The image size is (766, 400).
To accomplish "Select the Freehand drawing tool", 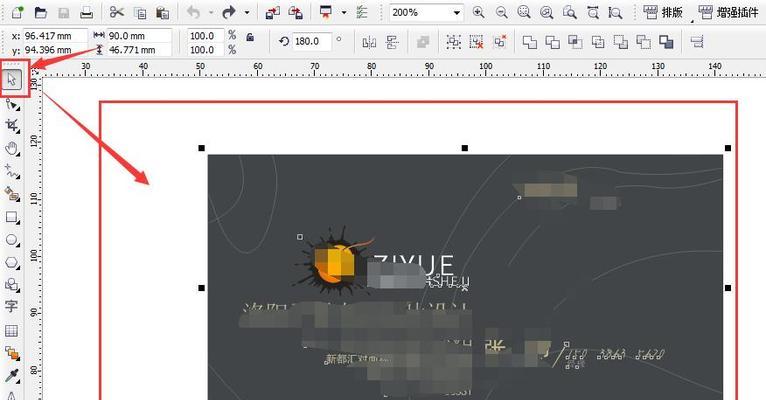I will (x=12, y=171).
